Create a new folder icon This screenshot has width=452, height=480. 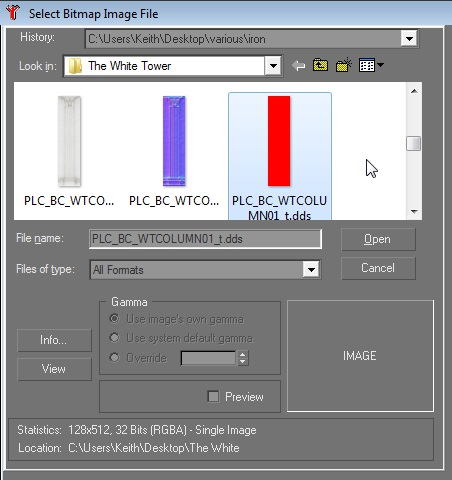click(x=344, y=65)
